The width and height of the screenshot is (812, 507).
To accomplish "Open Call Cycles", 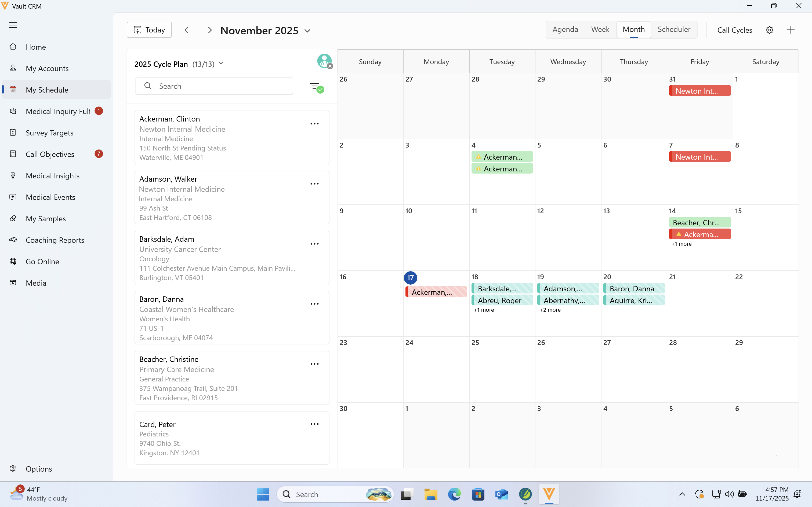I will point(734,30).
